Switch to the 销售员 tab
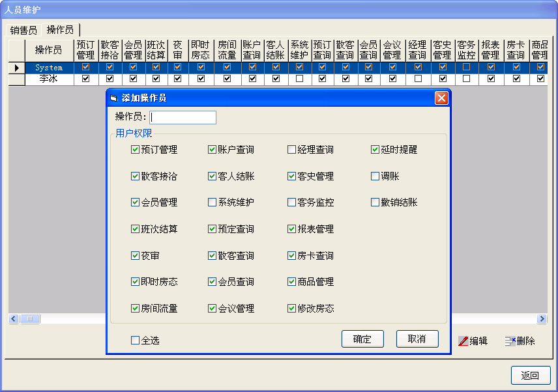The width and height of the screenshot is (558, 392). 23,31
